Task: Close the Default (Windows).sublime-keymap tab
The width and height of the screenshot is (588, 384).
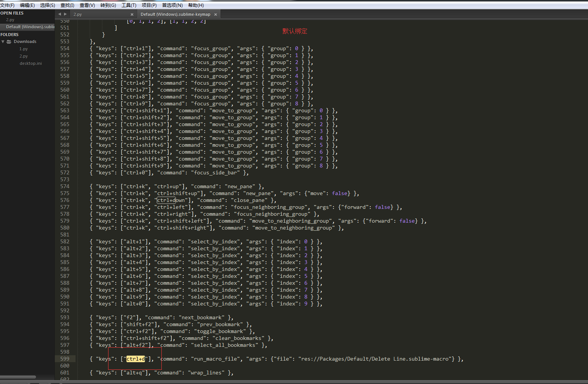Action: tap(215, 15)
